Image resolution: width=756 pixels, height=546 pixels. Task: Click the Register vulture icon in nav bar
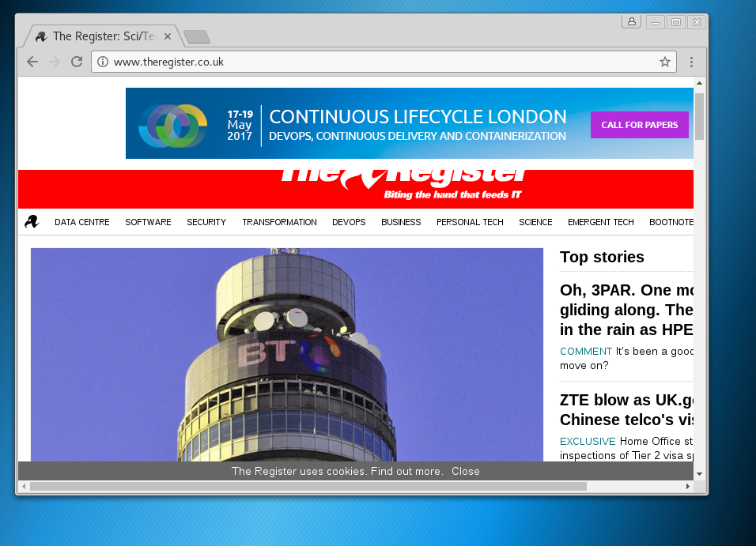point(32,222)
